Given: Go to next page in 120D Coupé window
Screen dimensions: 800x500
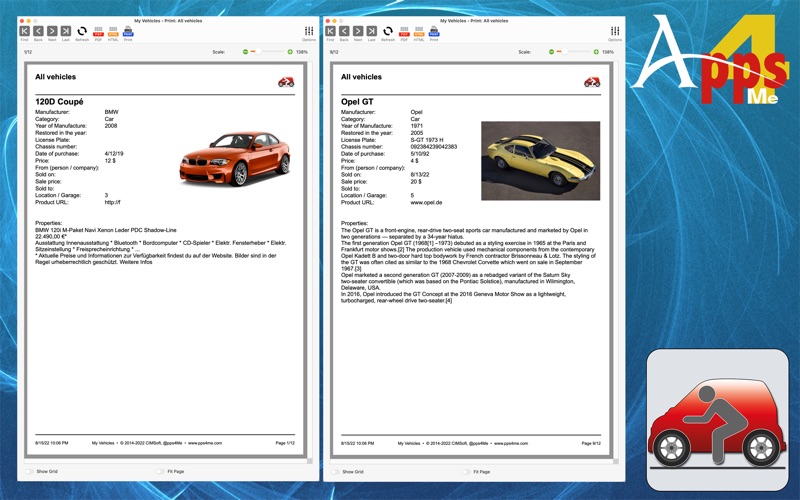Looking at the screenshot, I should [52, 32].
